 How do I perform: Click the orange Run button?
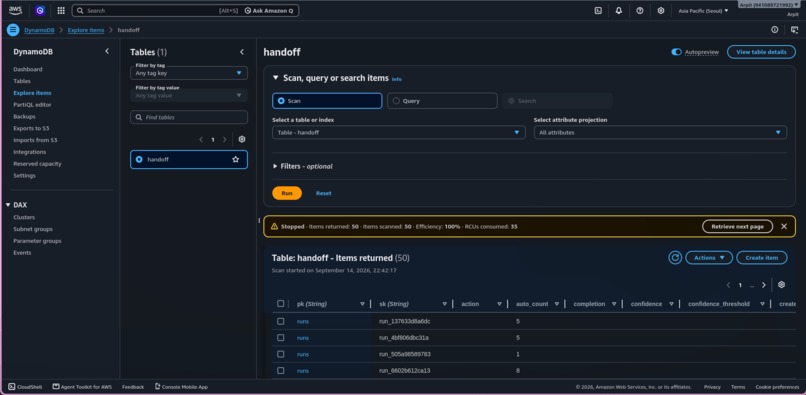(287, 193)
